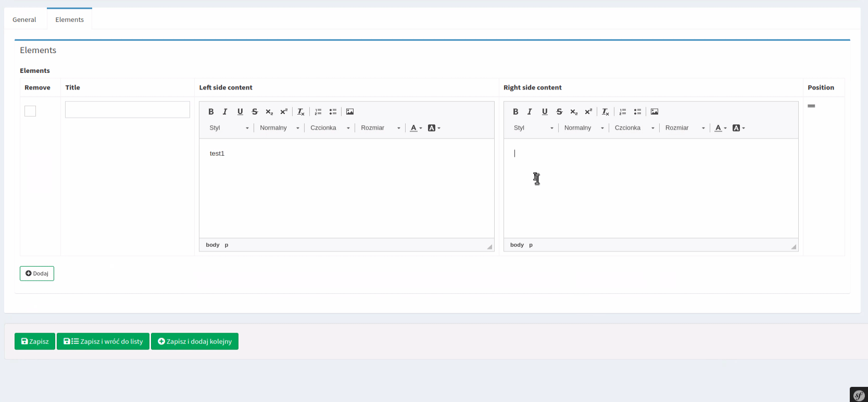
Task: Apply Superscript in the right side content editor
Action: 588,111
